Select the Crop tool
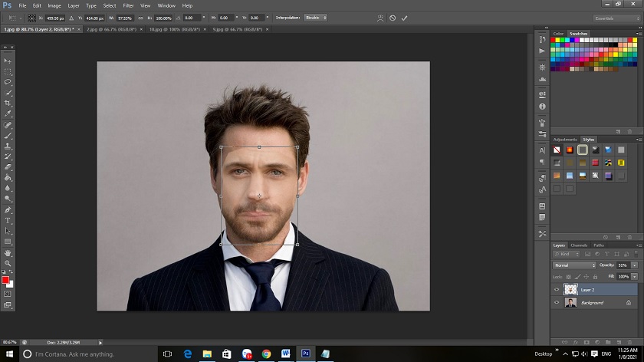 click(x=8, y=103)
